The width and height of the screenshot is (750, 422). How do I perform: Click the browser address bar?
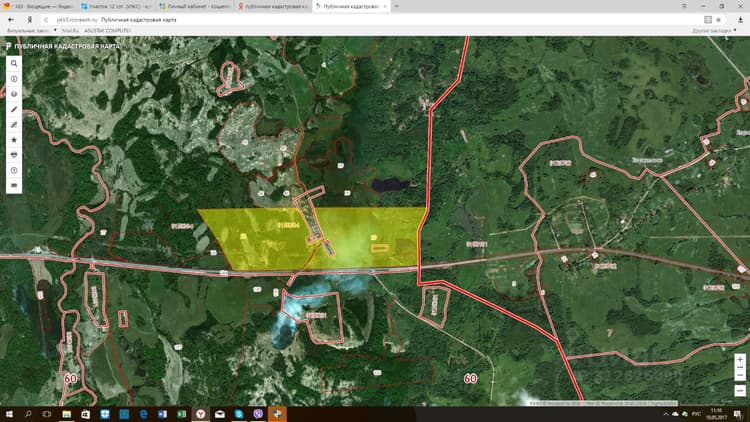[x=373, y=20]
